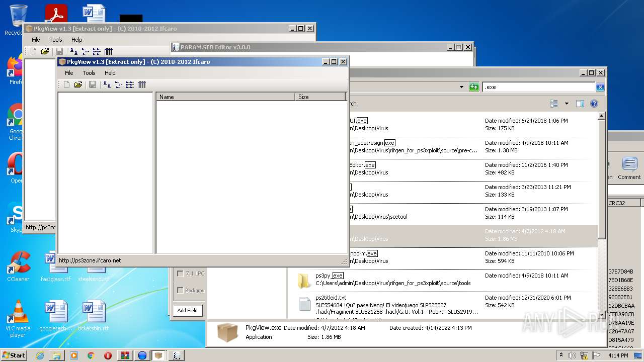Image resolution: width=644 pixels, height=362 pixels.
Task: Click http://ps3zone.ifcaro.net link in PkgView status bar
Action: coord(90,260)
